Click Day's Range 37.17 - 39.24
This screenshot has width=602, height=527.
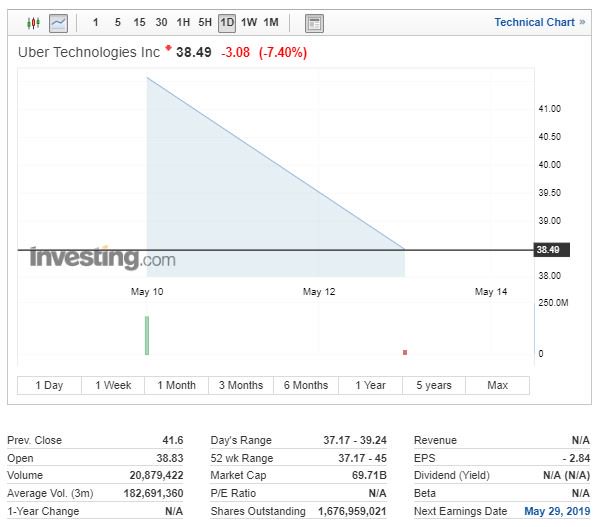pyautogui.click(x=355, y=440)
